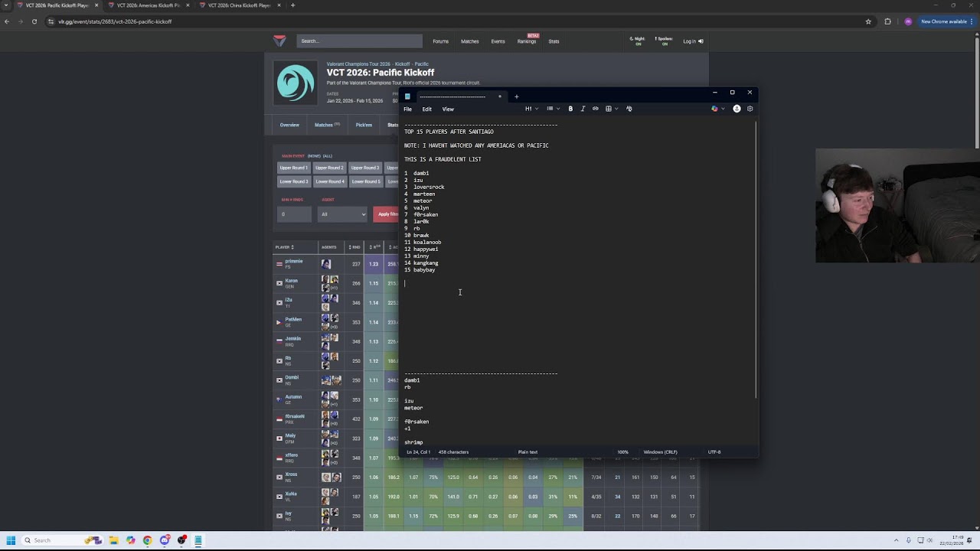Screen dimensions: 980x551
Task: Close the unsaved Notepad tab
Action: 500,96
